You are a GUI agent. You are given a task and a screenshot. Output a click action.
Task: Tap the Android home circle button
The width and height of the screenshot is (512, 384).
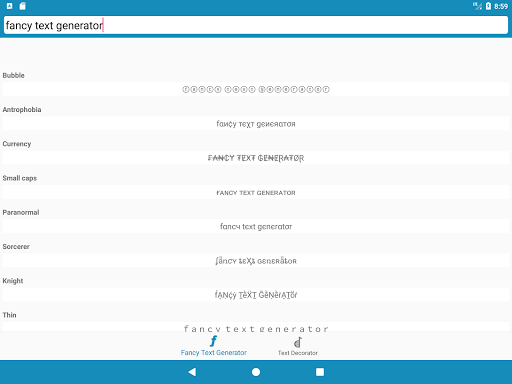tap(256, 372)
